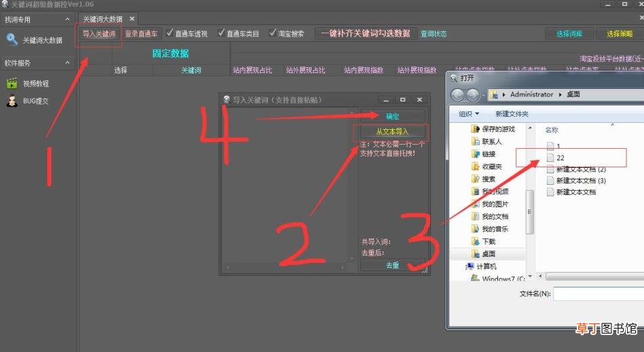Click 一键补齐关键词勾选数据 button
This screenshot has width=644, height=352.
point(366,33)
